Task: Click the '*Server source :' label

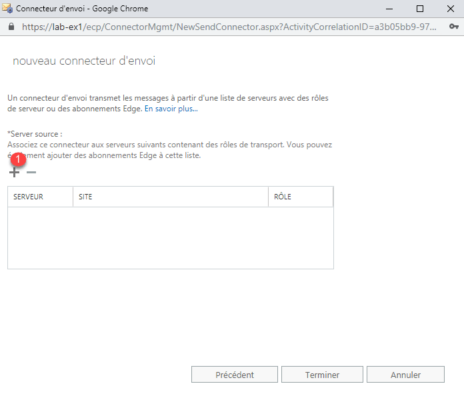Action: pyautogui.click(x=35, y=134)
